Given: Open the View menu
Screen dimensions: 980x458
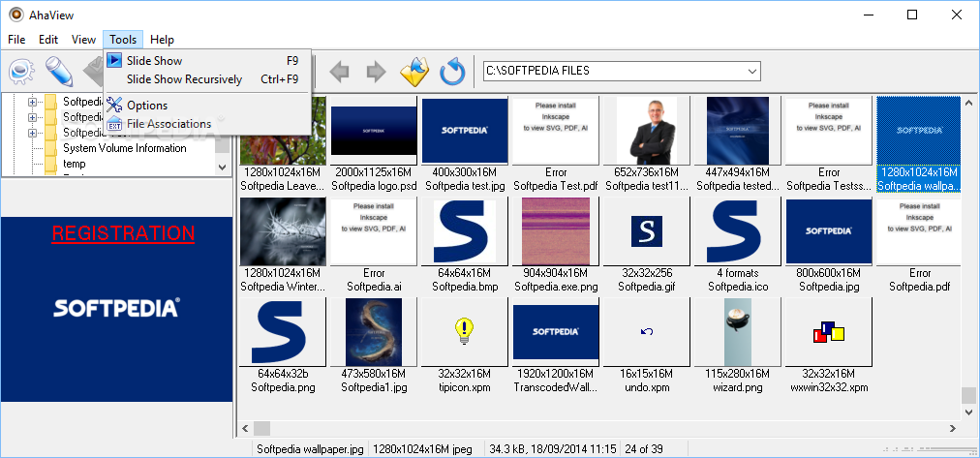Looking at the screenshot, I should 83,40.
